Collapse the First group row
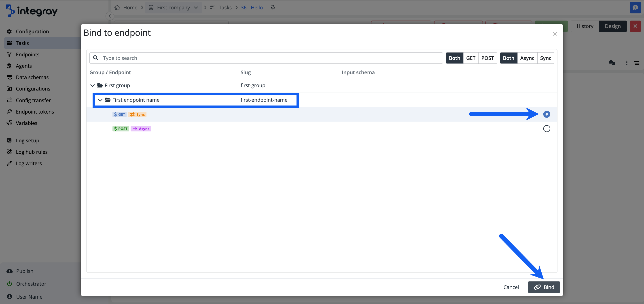The image size is (644, 304). [93, 85]
